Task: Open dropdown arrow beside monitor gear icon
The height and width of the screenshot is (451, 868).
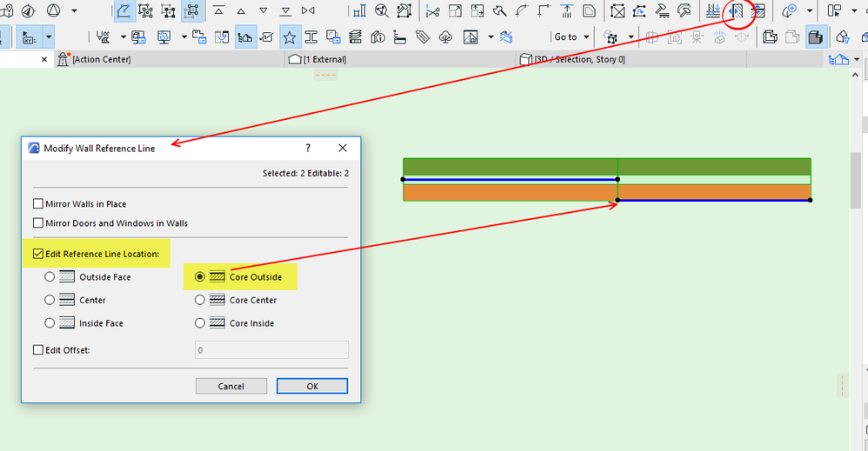Action: (184, 37)
